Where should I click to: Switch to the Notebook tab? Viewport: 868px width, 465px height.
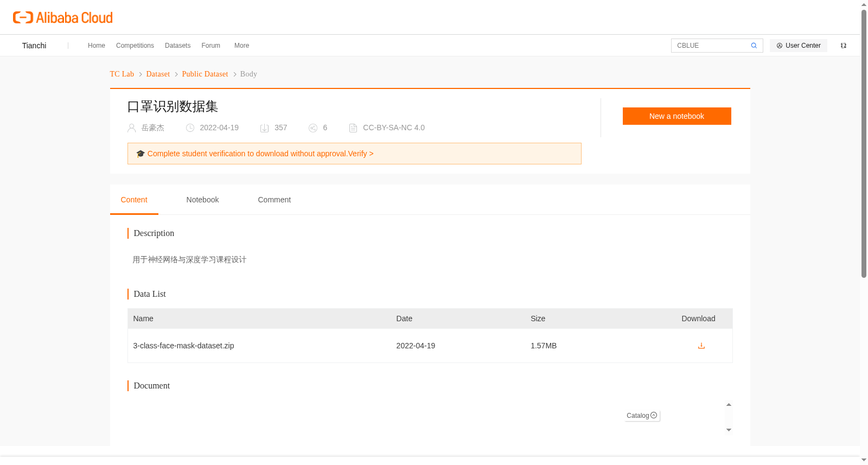[x=202, y=200]
